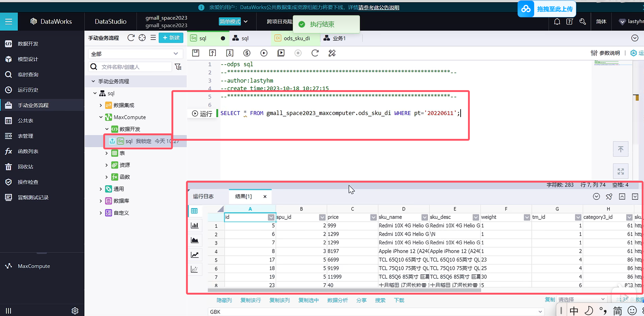The width and height of the screenshot is (644, 316).
Task: Open the bar chart view icon
Action: tap(194, 225)
